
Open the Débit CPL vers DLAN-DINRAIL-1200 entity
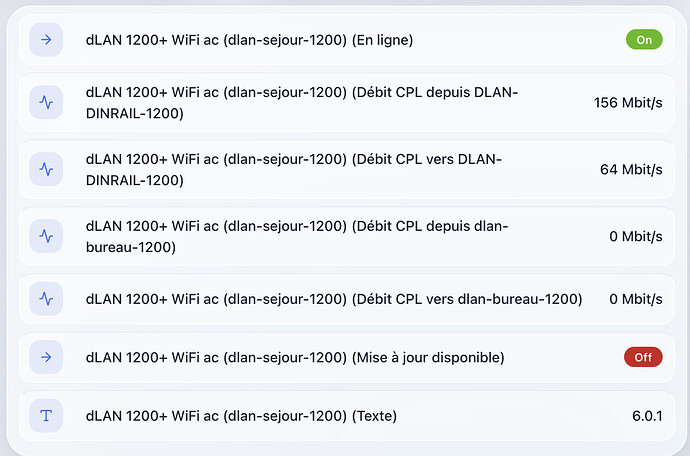point(347,169)
